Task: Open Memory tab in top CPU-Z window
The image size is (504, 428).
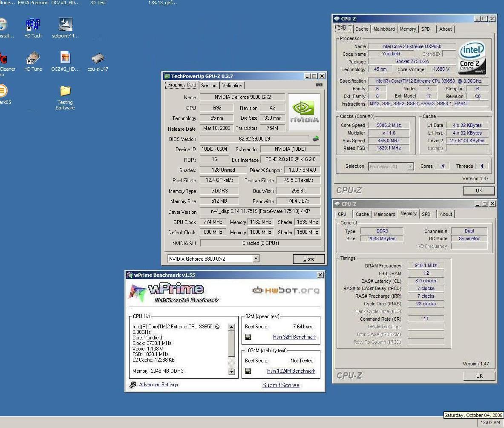Action: coord(408,29)
